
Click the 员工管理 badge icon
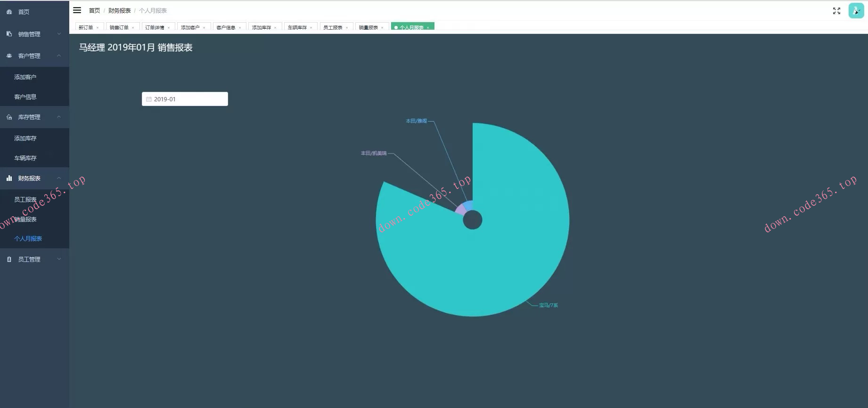(x=9, y=259)
